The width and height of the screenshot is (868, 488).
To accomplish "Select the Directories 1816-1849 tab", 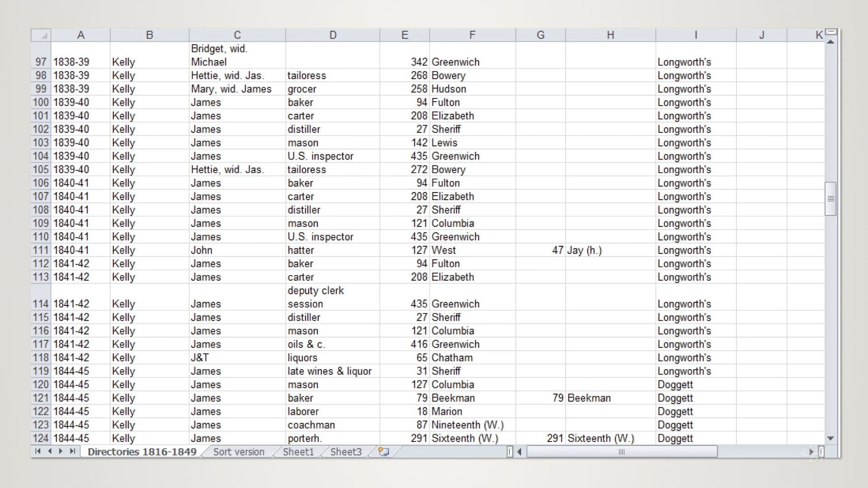I will tap(142, 451).
